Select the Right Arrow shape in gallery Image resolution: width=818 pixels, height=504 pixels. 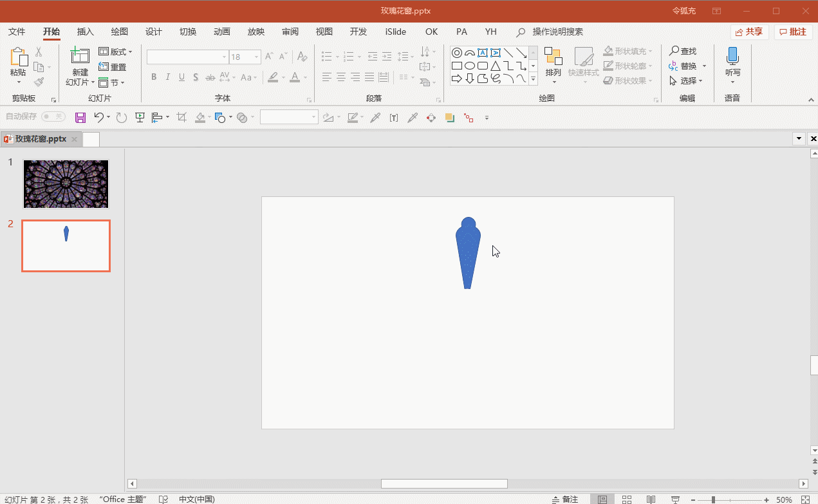pos(457,79)
